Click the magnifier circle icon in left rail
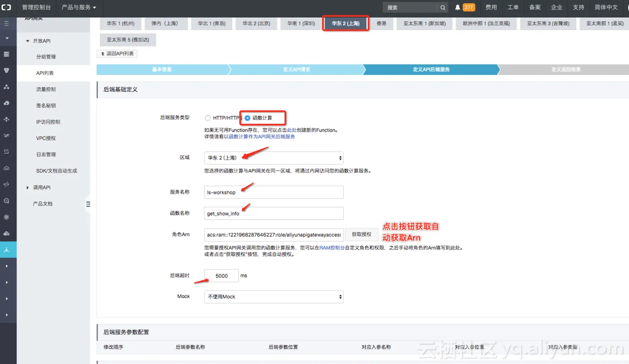The height and width of the screenshot is (364, 629). pyautogui.click(x=6, y=201)
